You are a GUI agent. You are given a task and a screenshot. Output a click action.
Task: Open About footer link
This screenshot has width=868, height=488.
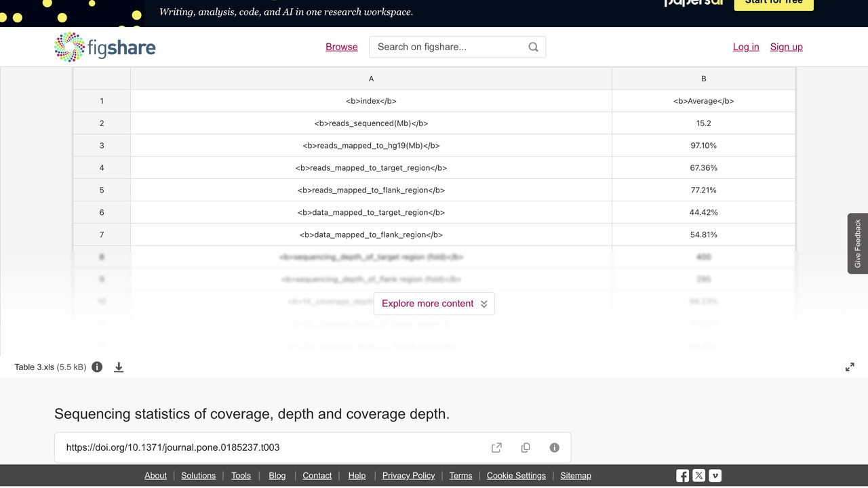[155, 476]
